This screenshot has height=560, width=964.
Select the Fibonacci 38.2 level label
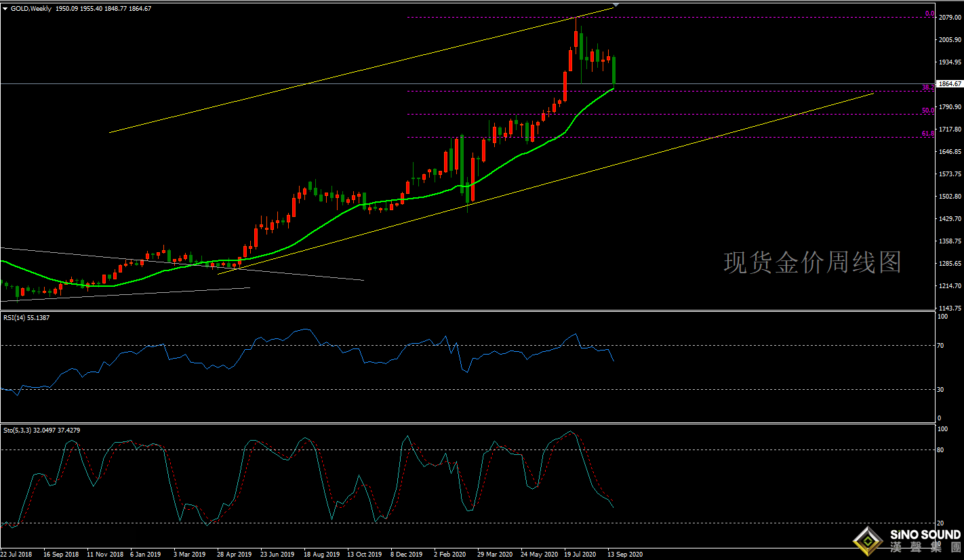tap(927, 87)
